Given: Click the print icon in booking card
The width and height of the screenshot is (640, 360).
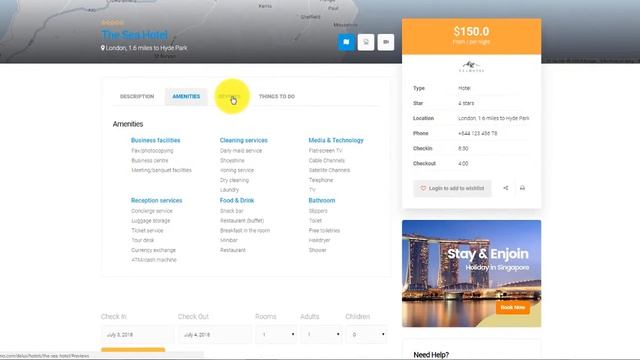Looking at the screenshot, I should coord(522,188).
